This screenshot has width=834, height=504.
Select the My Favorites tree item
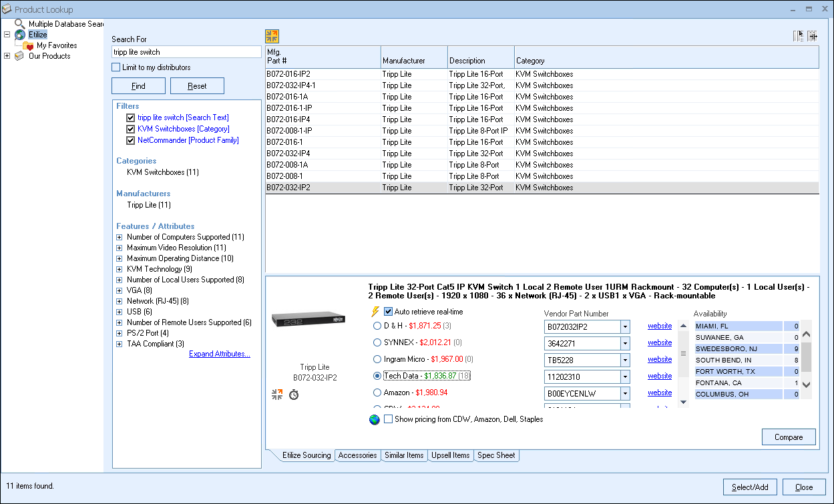57,45
